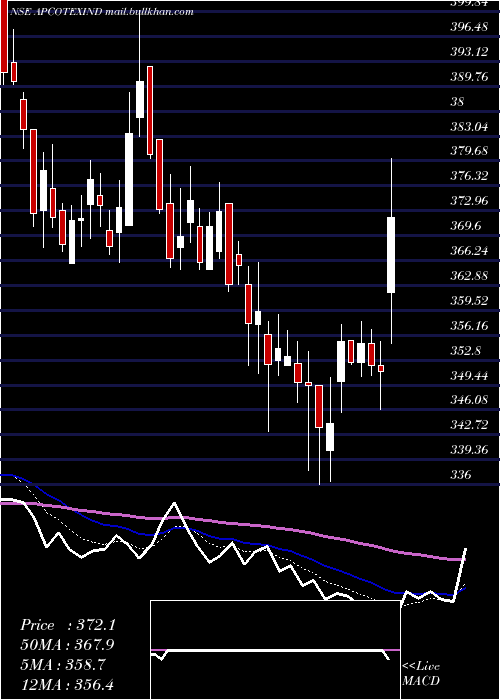Screen dimensions: 500x700
Task: Click the 346.08 price axis label
Action: click(x=469, y=400)
